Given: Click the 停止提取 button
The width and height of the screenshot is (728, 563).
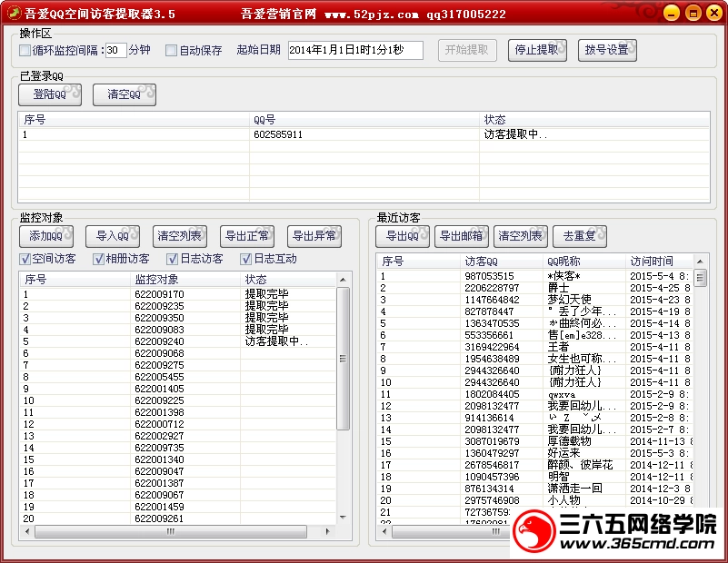Looking at the screenshot, I should [x=536, y=50].
